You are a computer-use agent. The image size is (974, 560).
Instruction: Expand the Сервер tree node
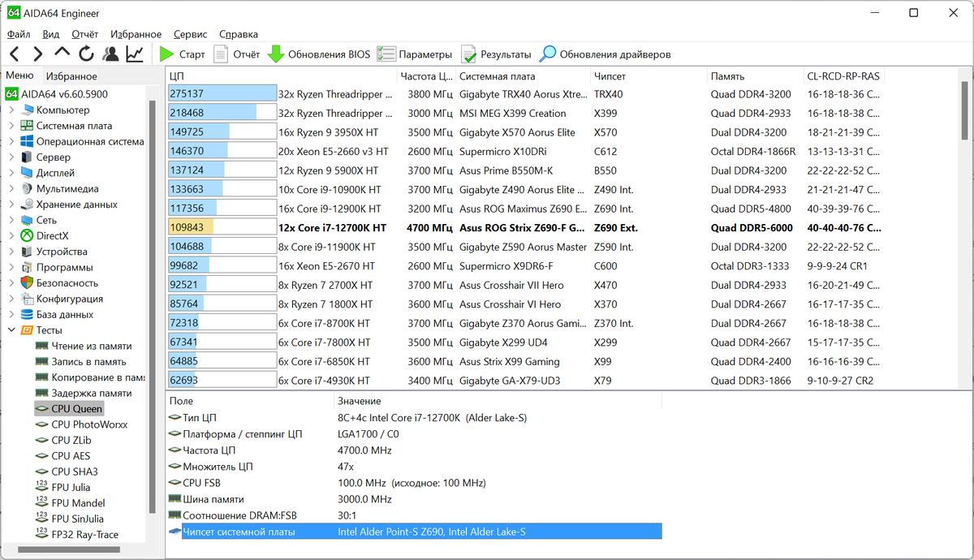[11, 157]
